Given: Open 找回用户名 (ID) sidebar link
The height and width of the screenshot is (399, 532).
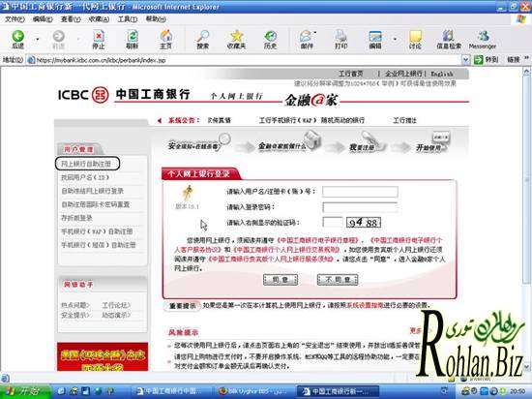Looking at the screenshot, I should 85,177.
